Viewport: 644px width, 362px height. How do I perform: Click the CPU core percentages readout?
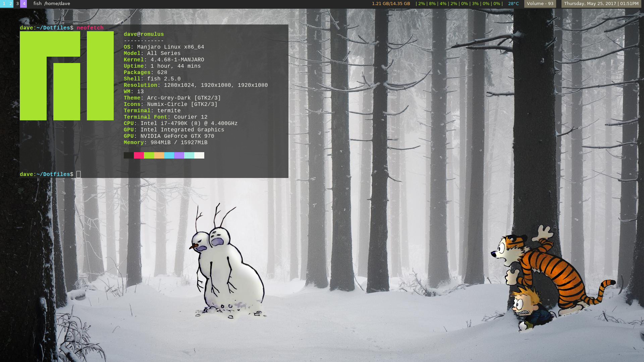(x=459, y=4)
